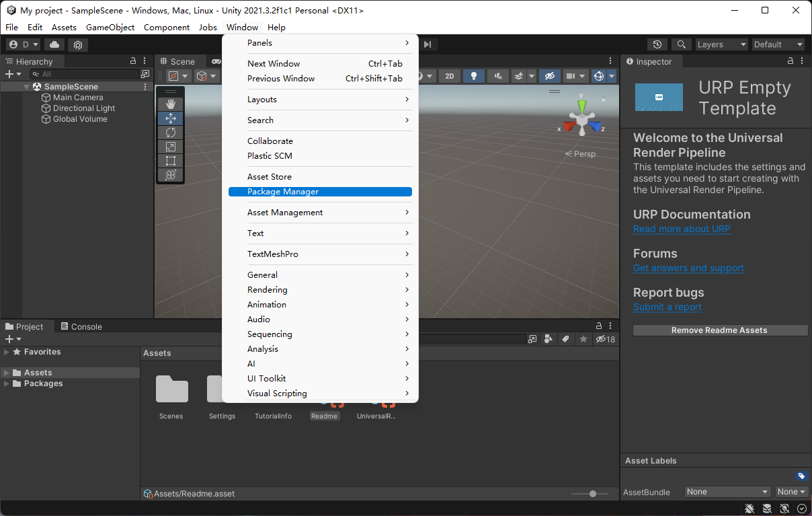Viewport: 812px width, 516px height.
Task: Open the Layers dropdown
Action: pos(721,44)
